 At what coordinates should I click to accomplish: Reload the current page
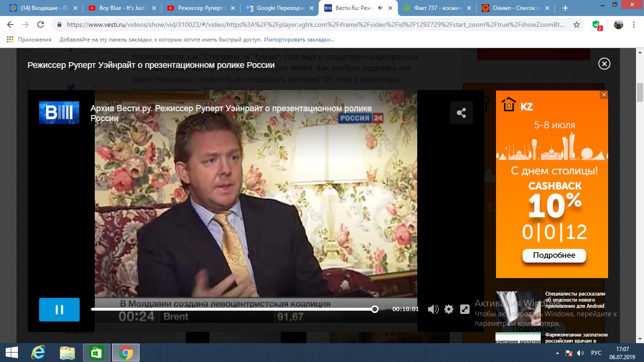[41, 25]
